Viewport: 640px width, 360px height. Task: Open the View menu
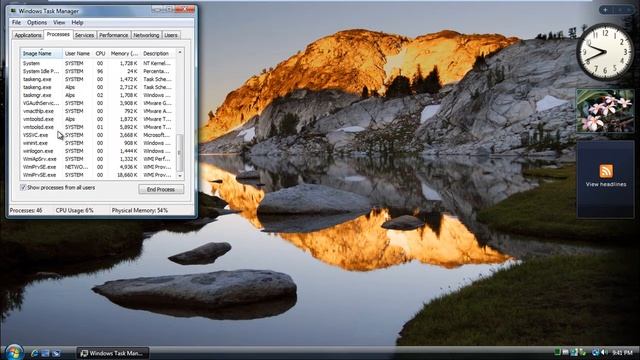(59, 22)
